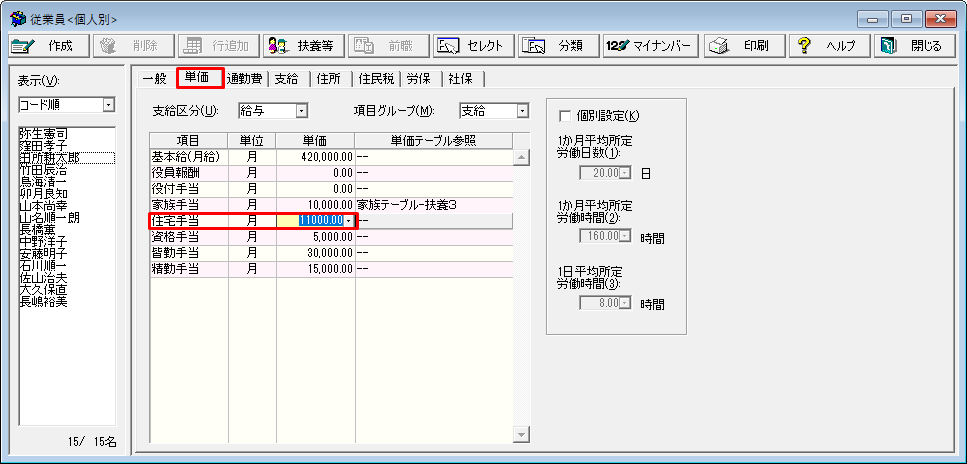Switch to the 通勤費 tab
Image resolution: width=967 pixels, height=464 pixels.
tap(245, 78)
